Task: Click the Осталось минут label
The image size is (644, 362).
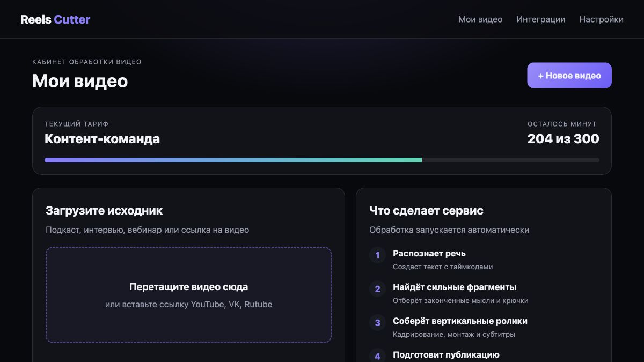Action: click(562, 124)
